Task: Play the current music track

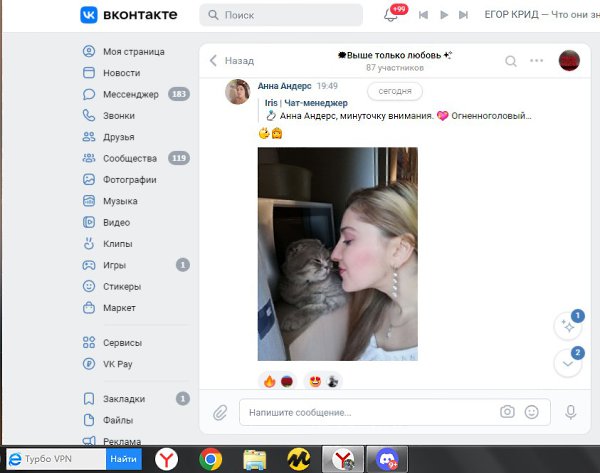Action: click(445, 15)
